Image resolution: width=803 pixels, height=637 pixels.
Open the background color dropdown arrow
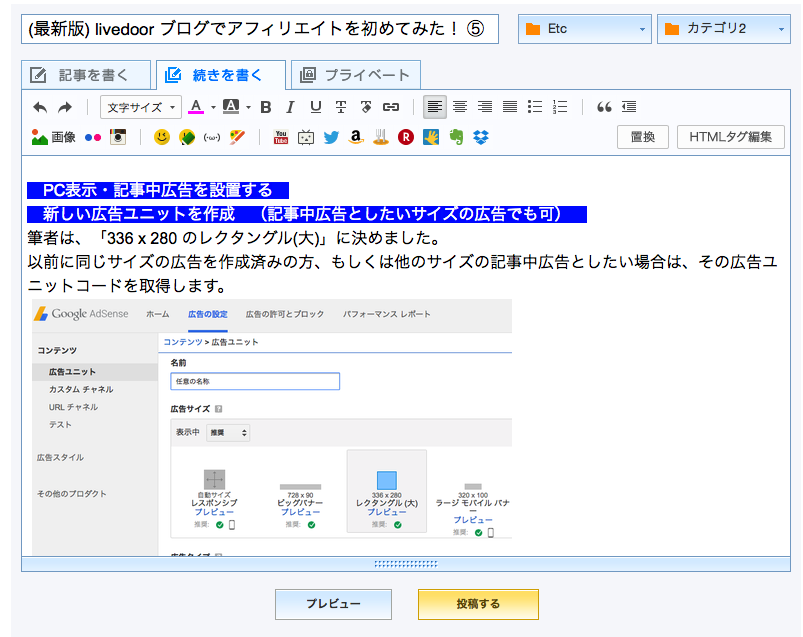248,108
